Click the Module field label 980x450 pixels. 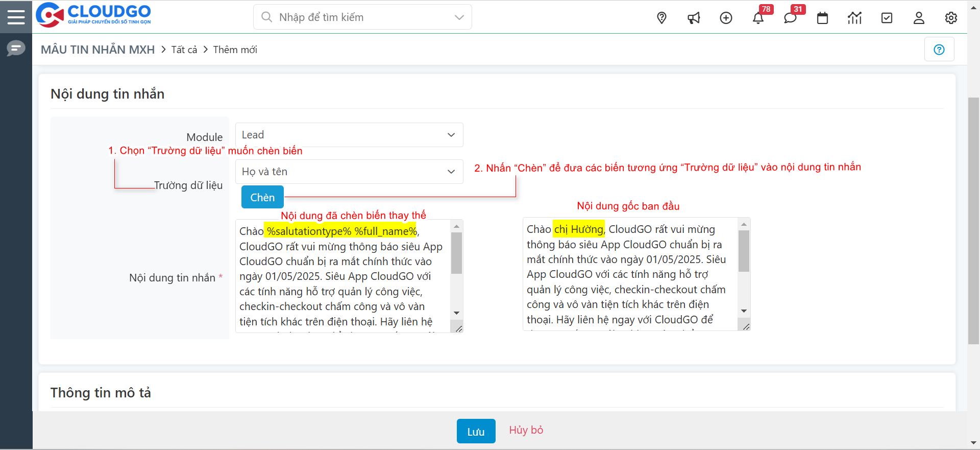(204, 137)
